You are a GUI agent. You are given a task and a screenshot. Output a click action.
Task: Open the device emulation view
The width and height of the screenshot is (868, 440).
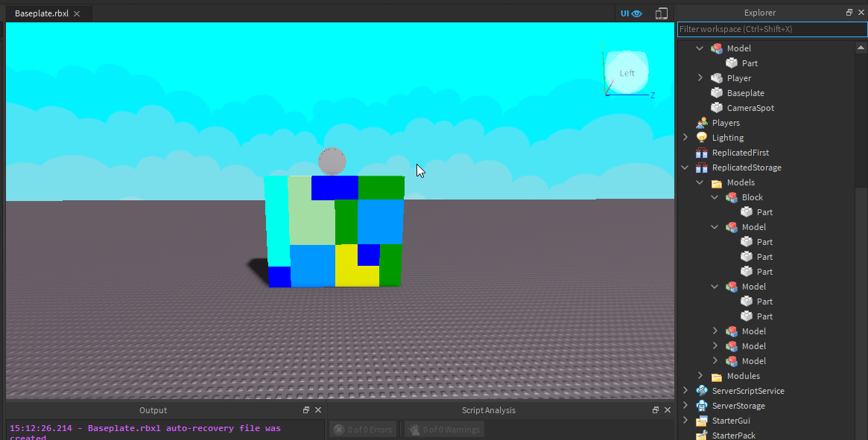(661, 13)
